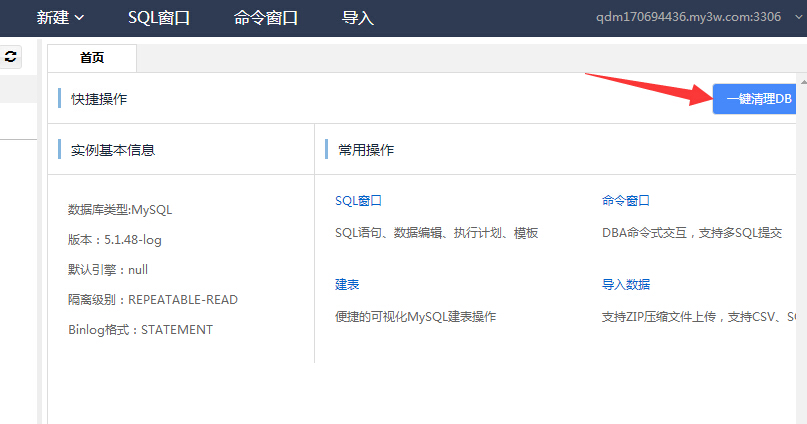The width and height of the screenshot is (807, 424).
Task: Click the 导入数据 link
Action: tap(627, 285)
